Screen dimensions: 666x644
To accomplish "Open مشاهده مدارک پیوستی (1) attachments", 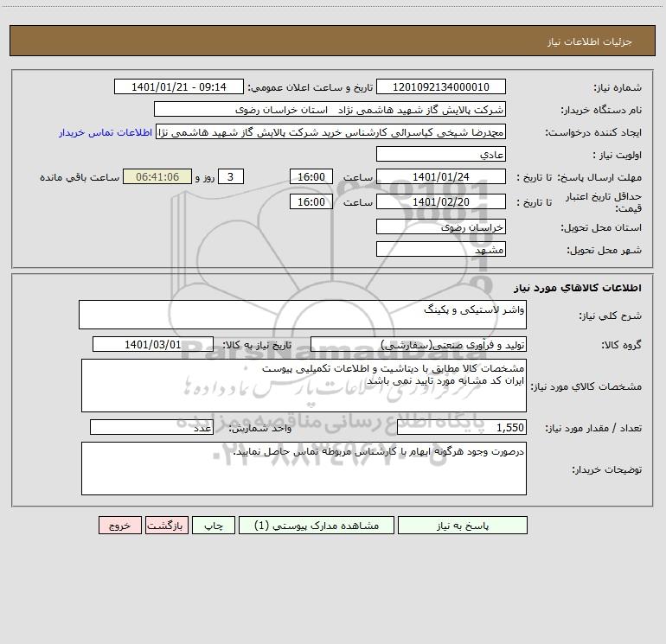I will [317, 525].
